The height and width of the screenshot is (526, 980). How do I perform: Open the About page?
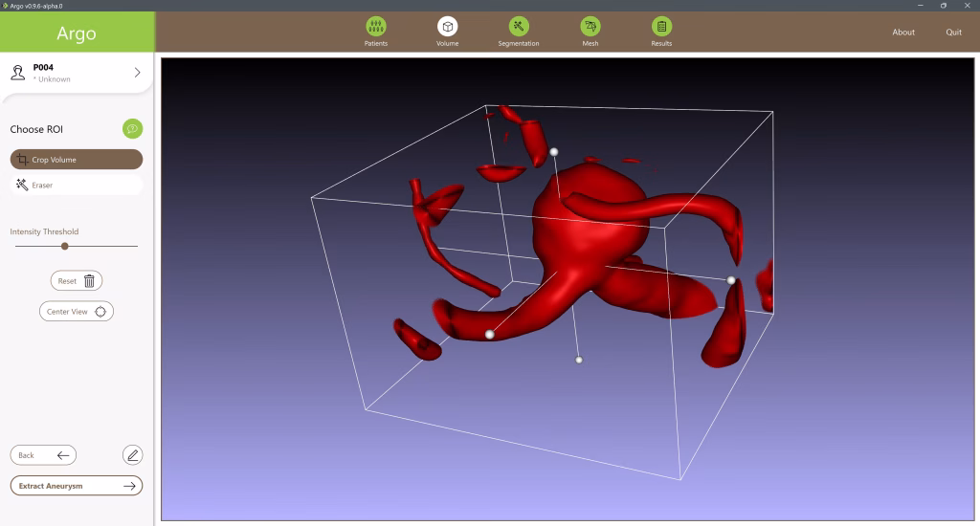(903, 33)
